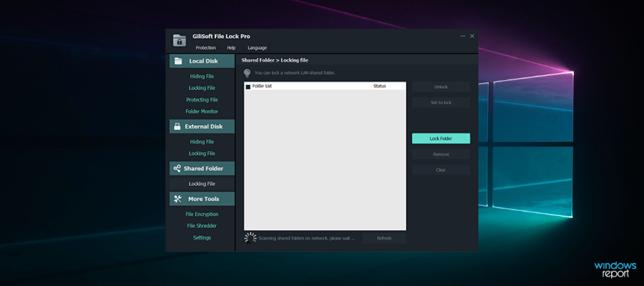Open Protecting File under Local Disk
The image size is (644, 286).
point(202,100)
